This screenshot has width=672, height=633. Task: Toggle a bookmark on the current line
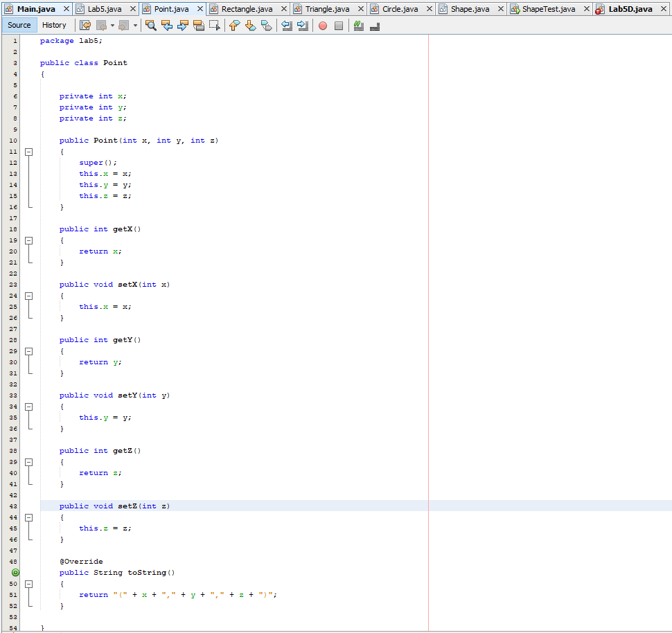click(267, 25)
